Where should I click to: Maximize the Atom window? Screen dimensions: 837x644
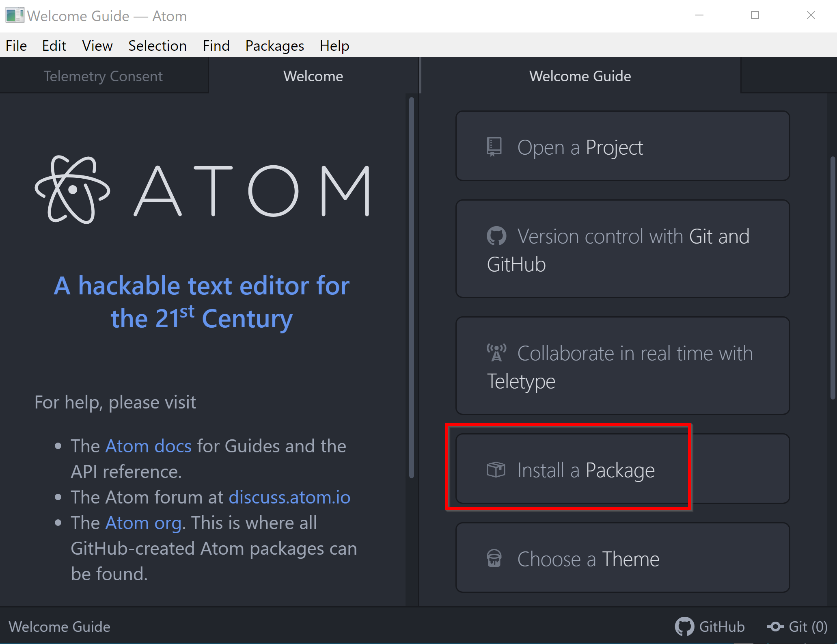click(755, 15)
